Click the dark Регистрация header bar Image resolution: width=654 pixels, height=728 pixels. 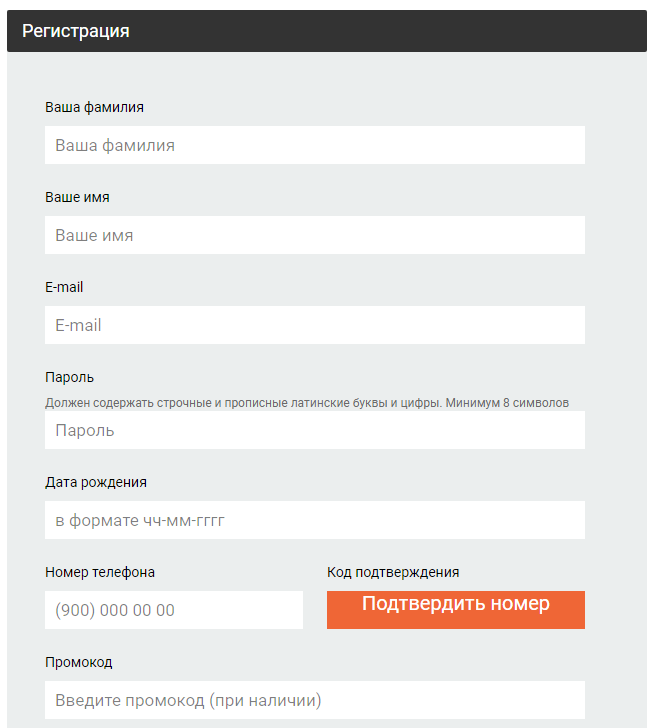[327, 31]
